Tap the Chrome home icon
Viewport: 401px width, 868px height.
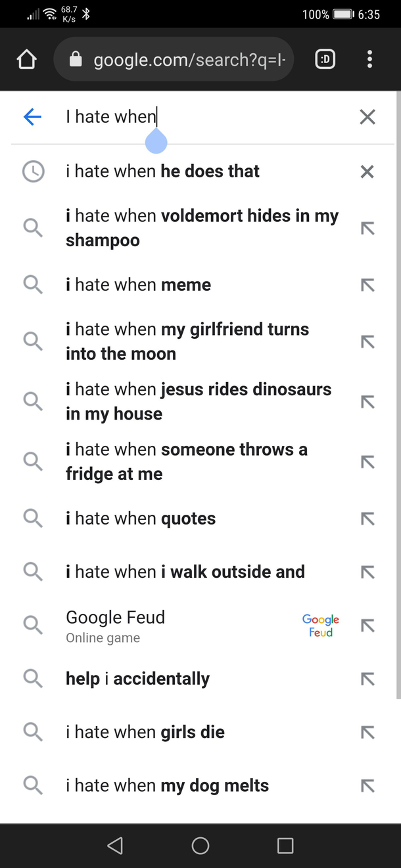point(26,60)
